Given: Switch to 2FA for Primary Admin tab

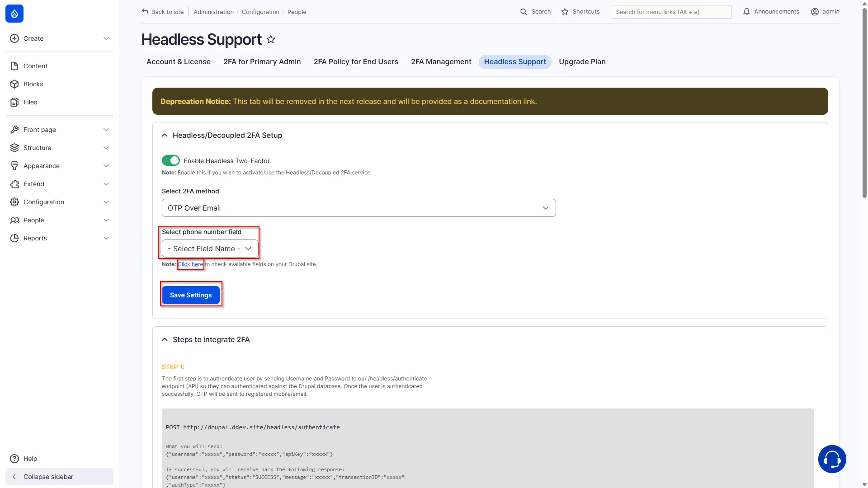Looking at the screenshot, I should 262,62.
